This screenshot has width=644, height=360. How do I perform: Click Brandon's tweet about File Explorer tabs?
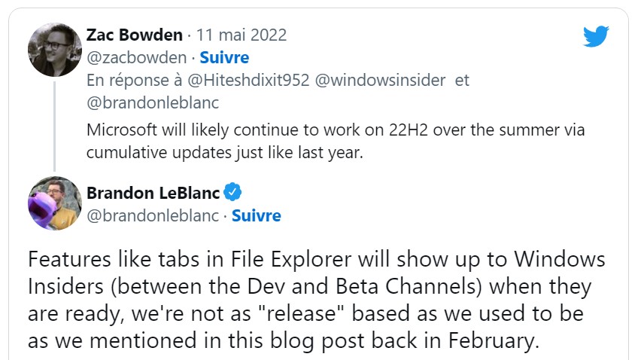pyautogui.click(x=316, y=300)
